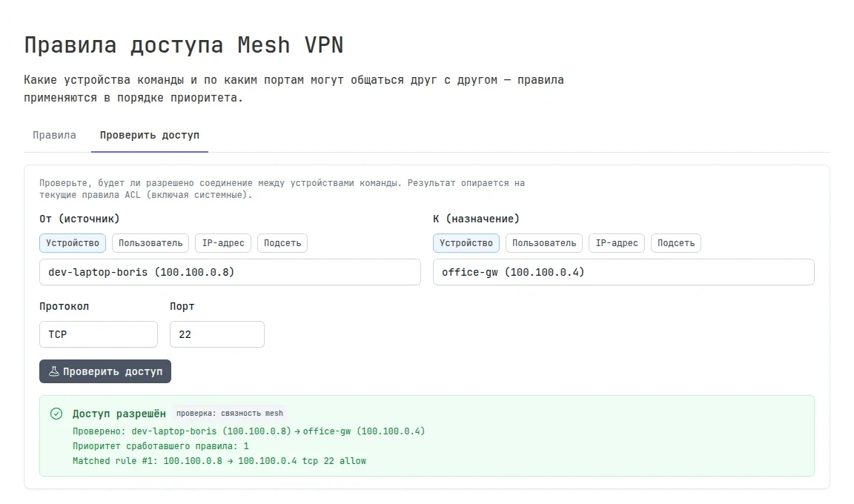854x504 pixels.
Task: Click the От (источник) label
Action: pyautogui.click(x=79, y=219)
